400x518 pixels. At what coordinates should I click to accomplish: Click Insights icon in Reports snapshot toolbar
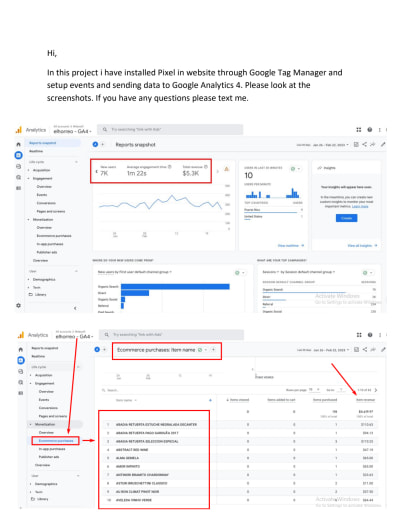(x=373, y=144)
